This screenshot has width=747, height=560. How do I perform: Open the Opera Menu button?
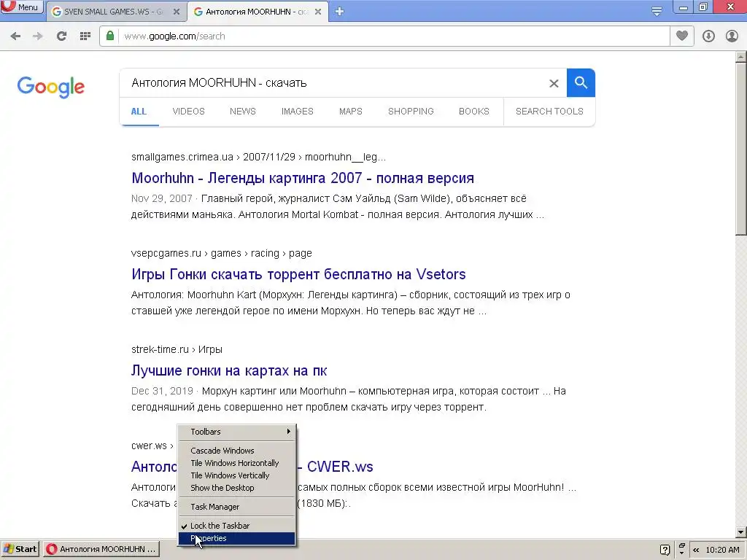(22, 7)
